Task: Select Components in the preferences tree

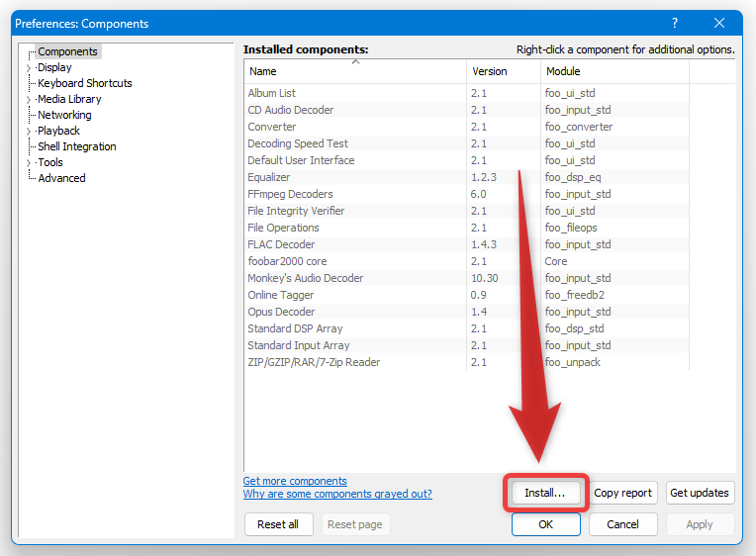Action: (x=67, y=51)
